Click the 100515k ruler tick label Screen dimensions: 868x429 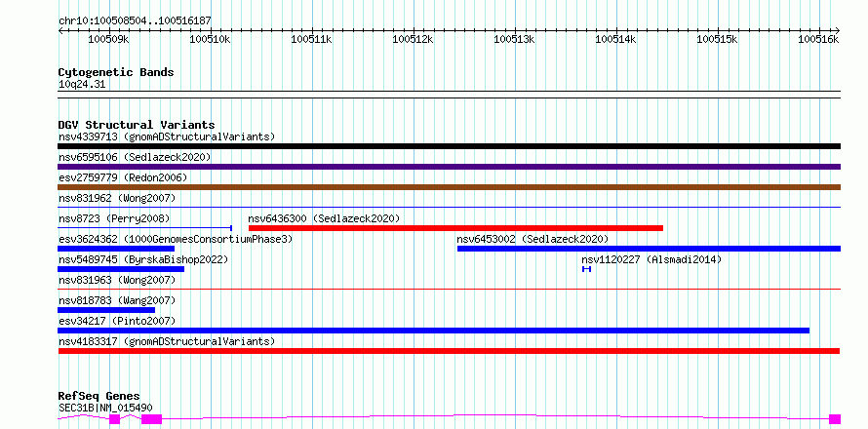coord(718,39)
